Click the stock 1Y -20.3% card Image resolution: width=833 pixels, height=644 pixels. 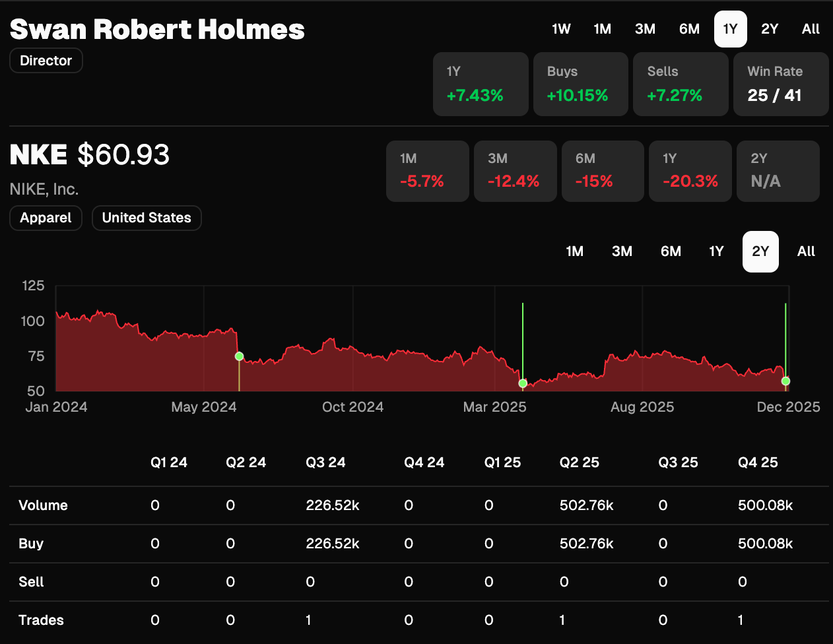point(690,171)
